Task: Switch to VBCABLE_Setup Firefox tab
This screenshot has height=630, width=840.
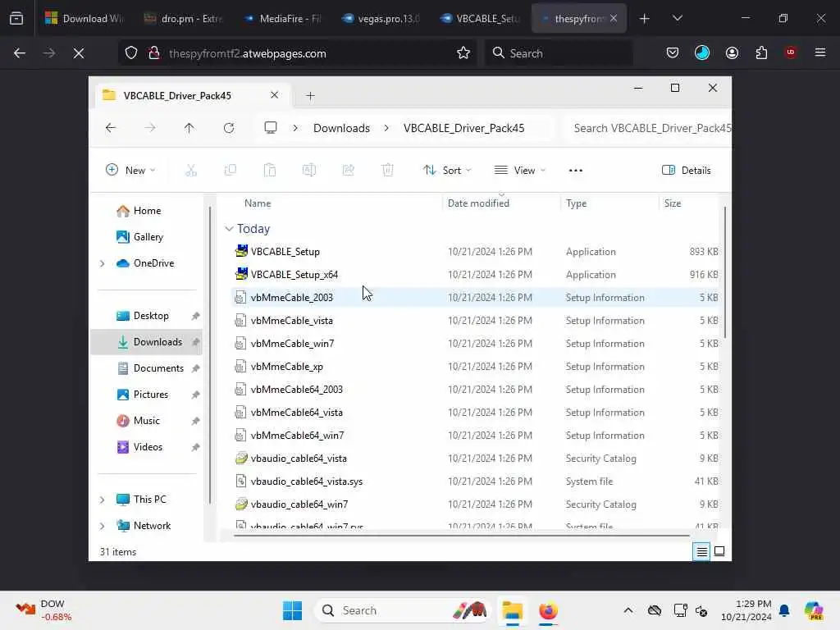Action: [479, 18]
